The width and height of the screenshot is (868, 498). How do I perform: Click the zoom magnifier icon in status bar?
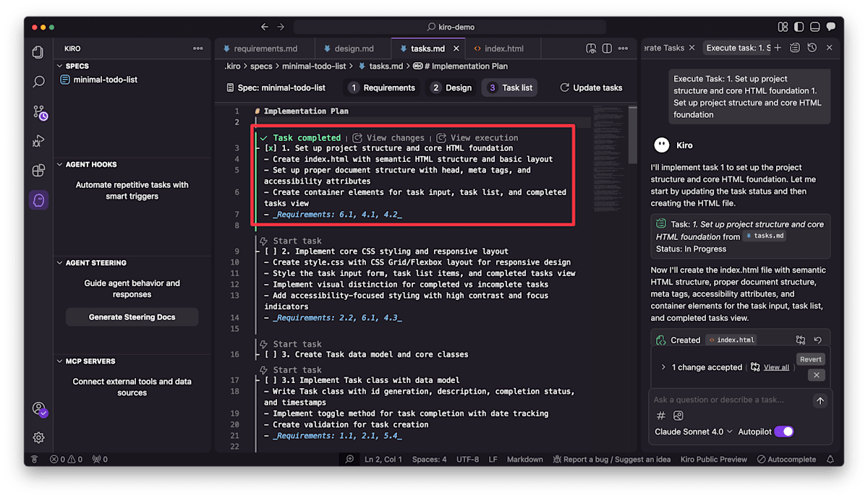coord(349,459)
